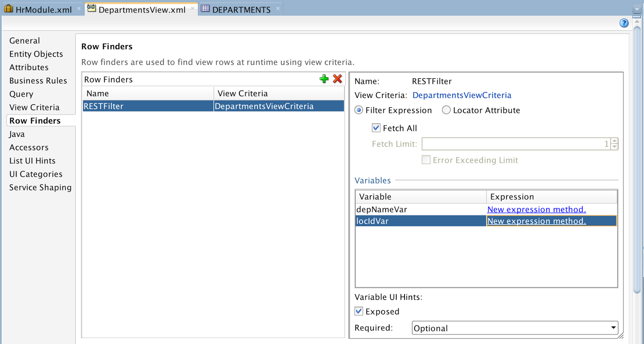
Task: Toggle the Error Exceeding Limit checkbox
Action: pyautogui.click(x=426, y=160)
